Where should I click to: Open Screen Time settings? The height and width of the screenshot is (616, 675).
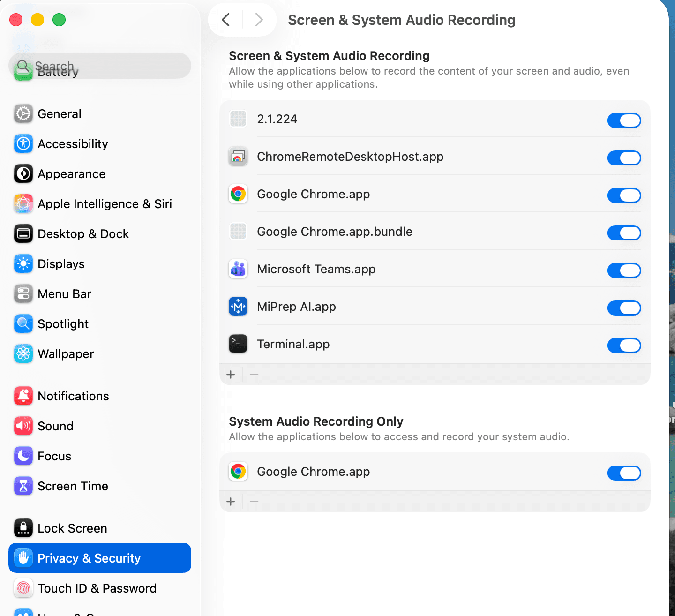(100, 486)
